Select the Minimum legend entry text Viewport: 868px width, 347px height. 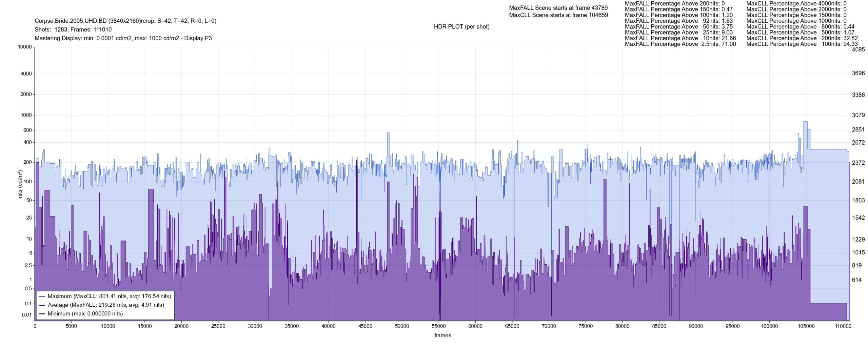pyautogui.click(x=85, y=314)
